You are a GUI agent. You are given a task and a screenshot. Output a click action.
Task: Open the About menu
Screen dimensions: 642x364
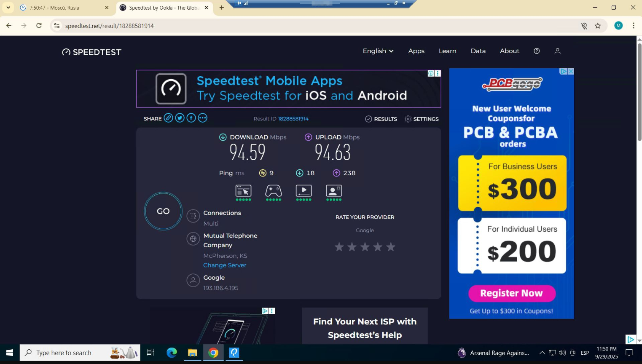tap(510, 51)
